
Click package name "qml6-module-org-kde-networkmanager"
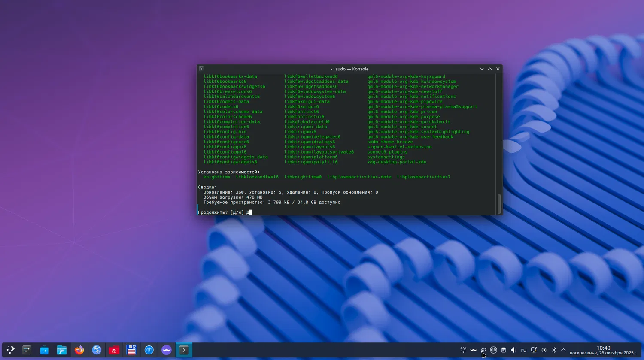coord(413,87)
